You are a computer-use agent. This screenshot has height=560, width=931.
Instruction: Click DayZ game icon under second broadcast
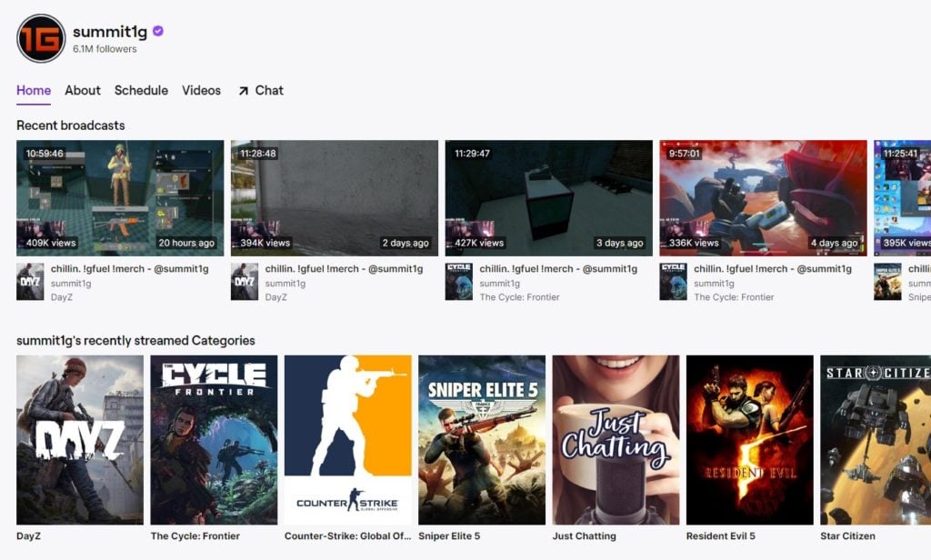[244, 282]
